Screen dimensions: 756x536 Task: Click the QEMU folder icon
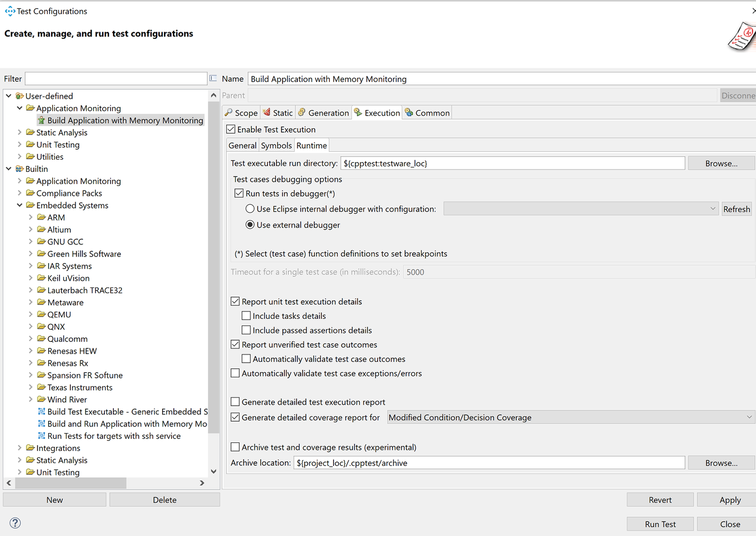point(42,315)
